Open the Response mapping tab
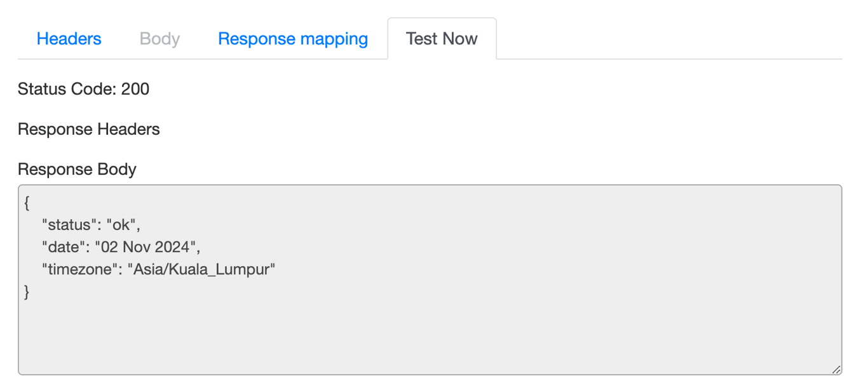Screen dimensions: 868x392 point(293,39)
